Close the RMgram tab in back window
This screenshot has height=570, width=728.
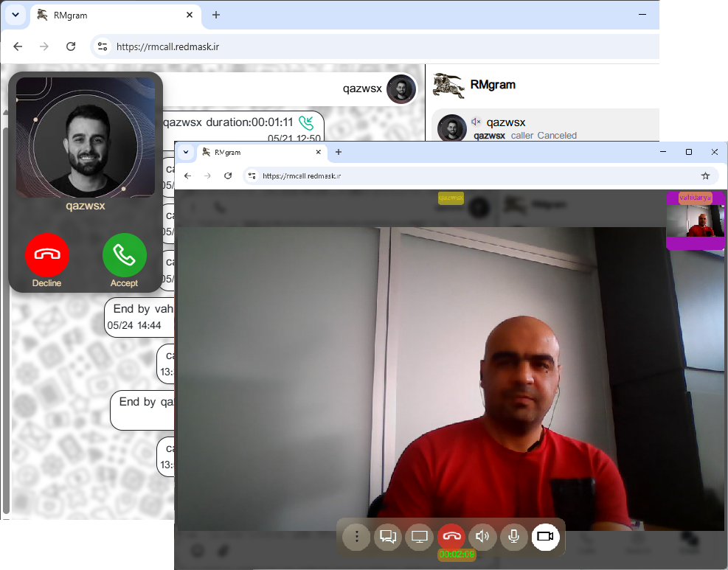click(190, 15)
